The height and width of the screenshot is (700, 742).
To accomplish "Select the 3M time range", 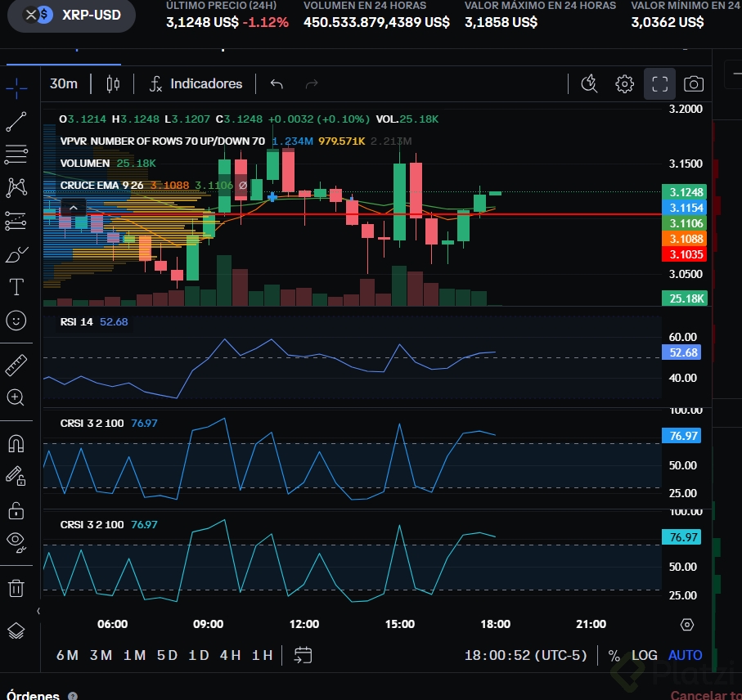I will [x=101, y=656].
